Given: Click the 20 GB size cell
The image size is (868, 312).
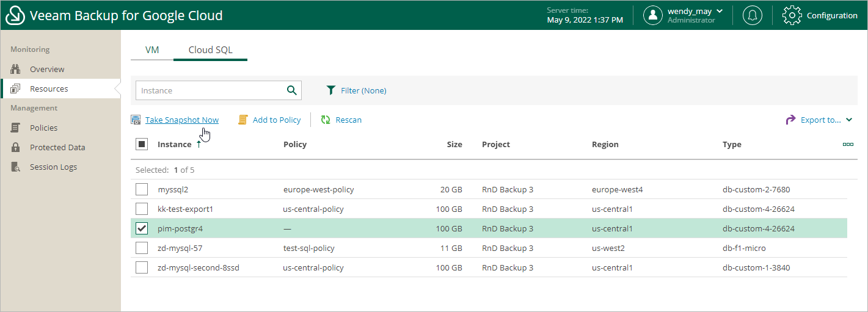Looking at the screenshot, I should tap(451, 189).
